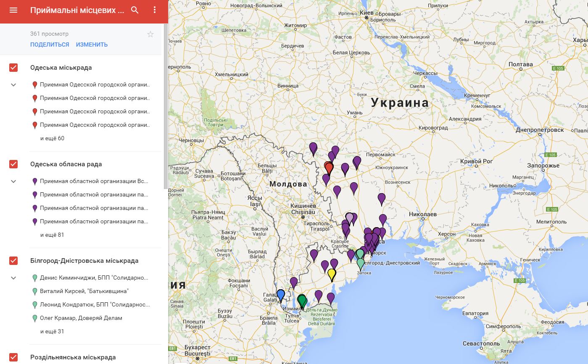Click the Днепропетровск city label
The height and width of the screenshot is (364, 588).
(540, 130)
